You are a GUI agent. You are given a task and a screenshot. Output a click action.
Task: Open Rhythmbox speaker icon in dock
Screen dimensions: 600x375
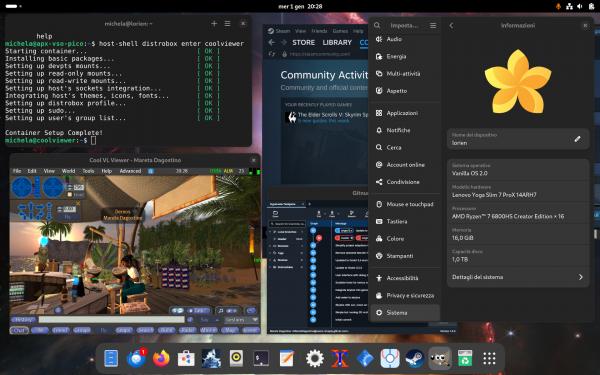[236, 359]
